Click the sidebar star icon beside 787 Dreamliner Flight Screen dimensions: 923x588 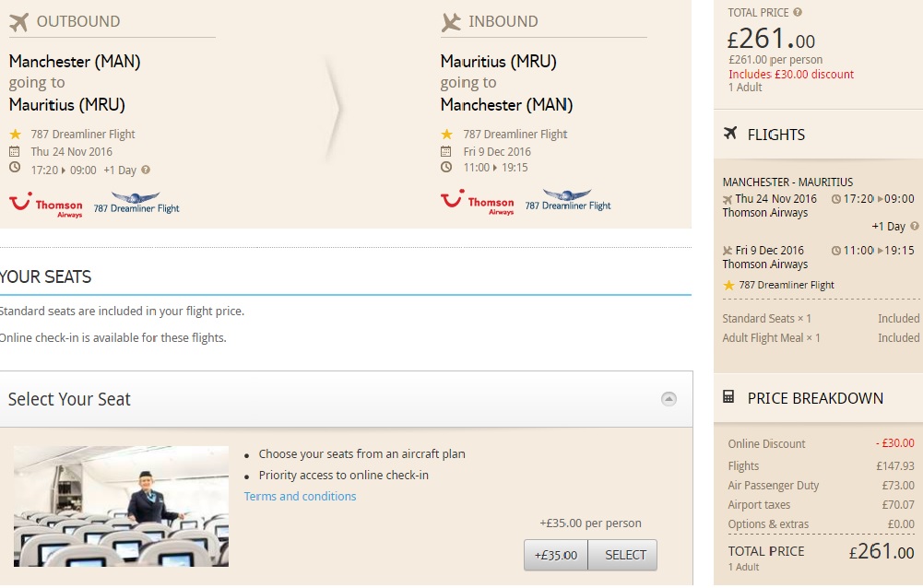pyautogui.click(x=728, y=286)
